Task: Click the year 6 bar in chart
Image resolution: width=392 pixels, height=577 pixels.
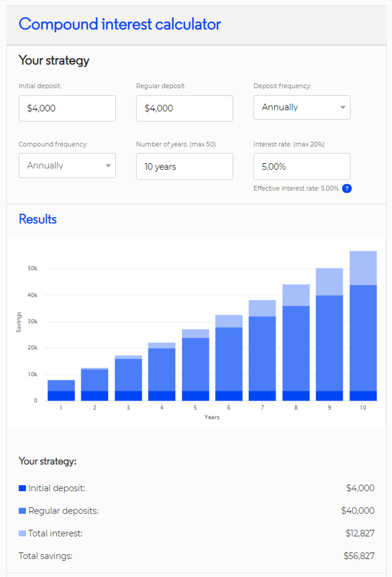Action: pos(229,358)
